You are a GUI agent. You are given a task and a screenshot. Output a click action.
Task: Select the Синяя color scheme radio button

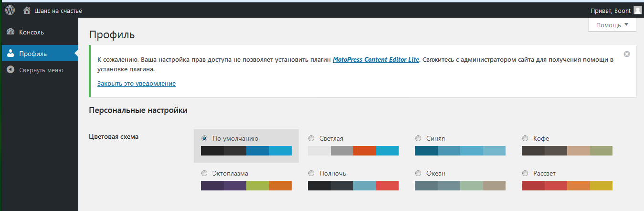[418, 138]
